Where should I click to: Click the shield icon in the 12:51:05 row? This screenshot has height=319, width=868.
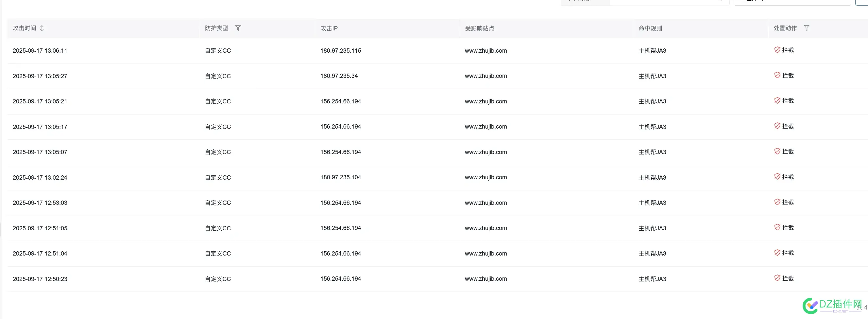778,227
